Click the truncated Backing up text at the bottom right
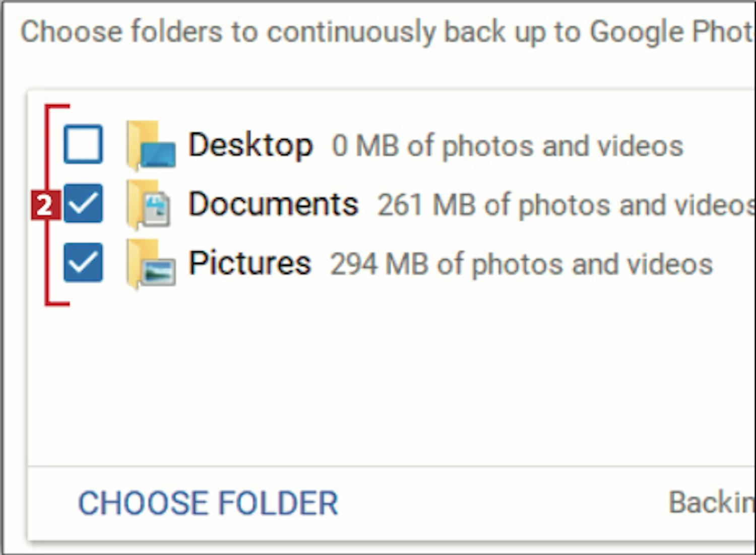The height and width of the screenshot is (555, 756). (712, 503)
